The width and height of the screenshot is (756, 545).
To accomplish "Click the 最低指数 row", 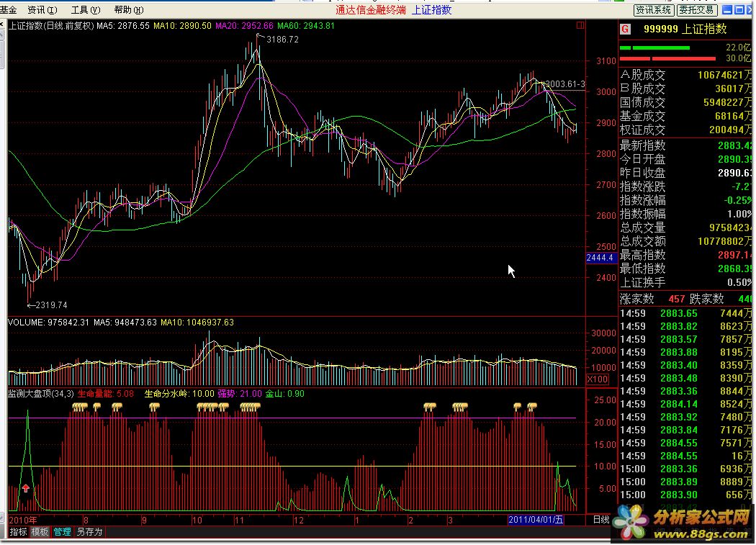I will coord(685,268).
